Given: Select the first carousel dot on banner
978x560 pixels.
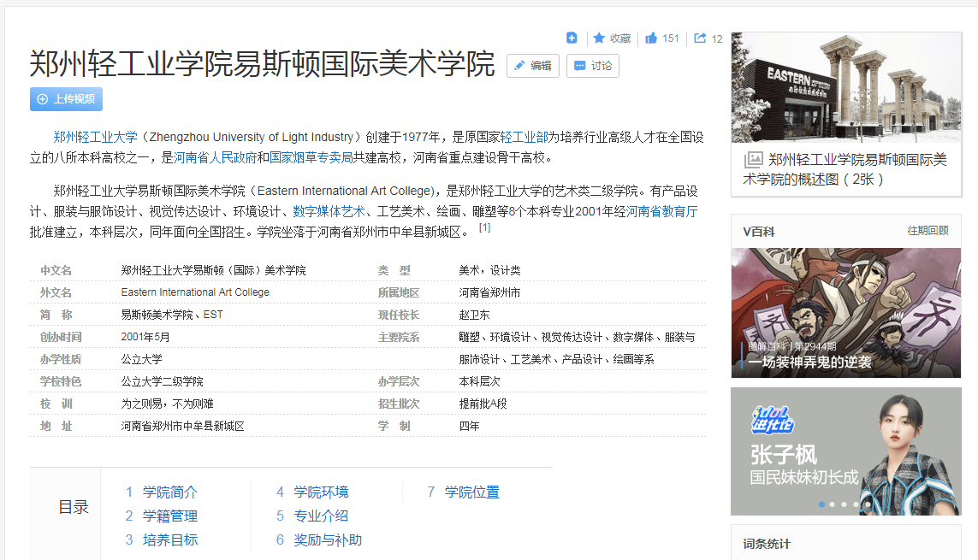Looking at the screenshot, I should (821, 504).
